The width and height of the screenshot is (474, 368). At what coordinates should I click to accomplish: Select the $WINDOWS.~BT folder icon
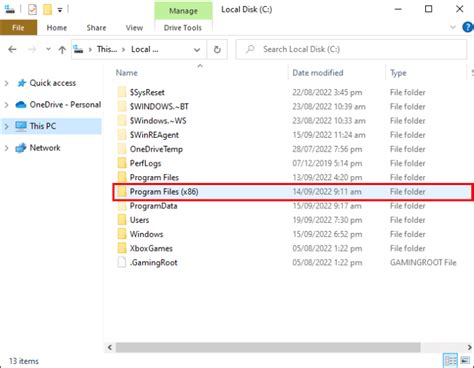pyautogui.click(x=122, y=106)
